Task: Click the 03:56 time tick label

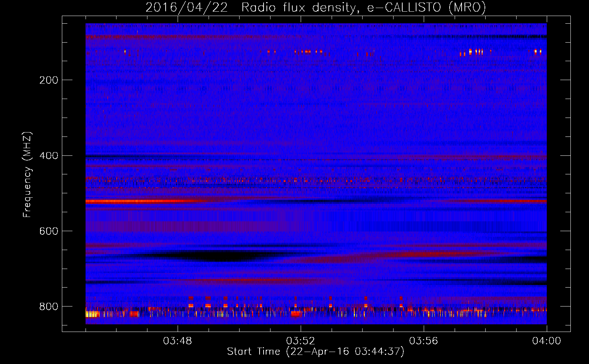Action: tap(424, 341)
